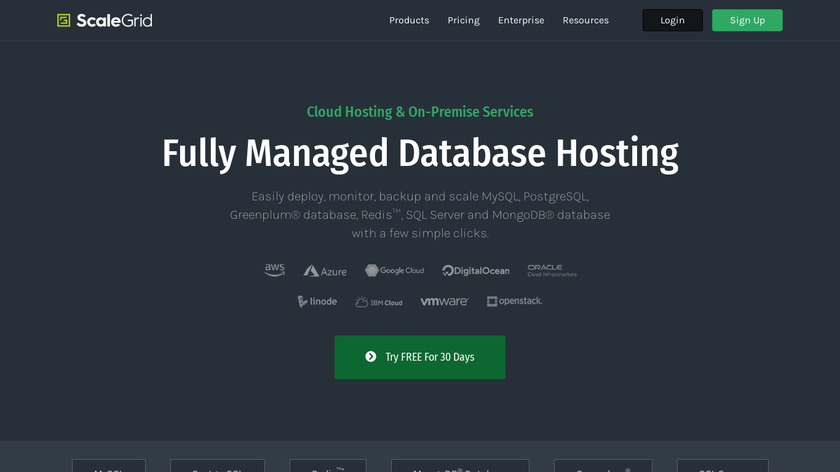
Task: Click the AWS logo
Action: coord(275,270)
